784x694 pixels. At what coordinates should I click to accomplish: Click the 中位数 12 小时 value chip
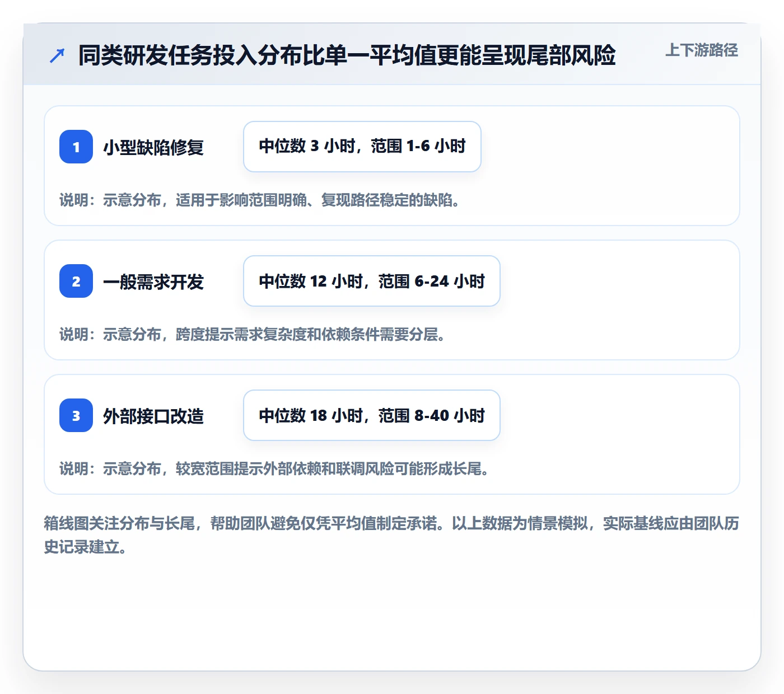[x=372, y=281]
